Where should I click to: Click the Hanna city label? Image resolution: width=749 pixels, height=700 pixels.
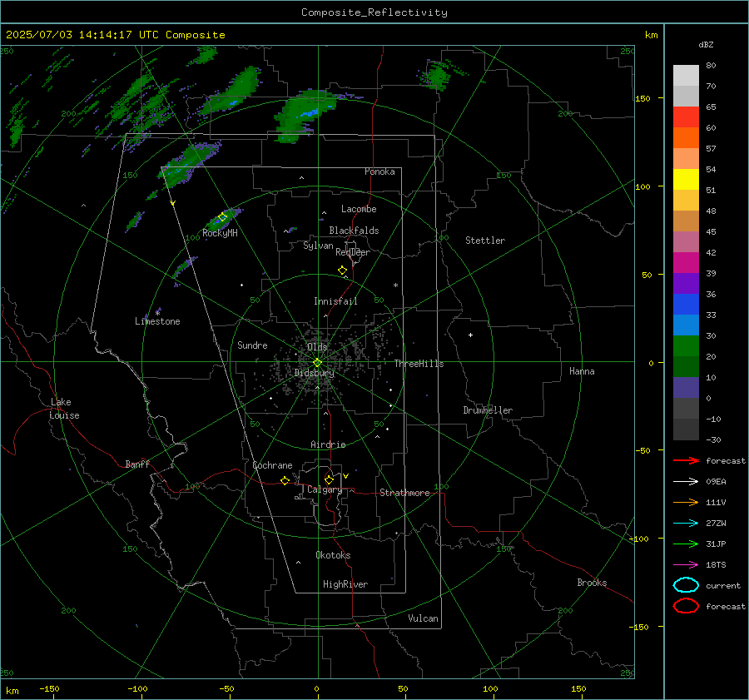click(582, 371)
